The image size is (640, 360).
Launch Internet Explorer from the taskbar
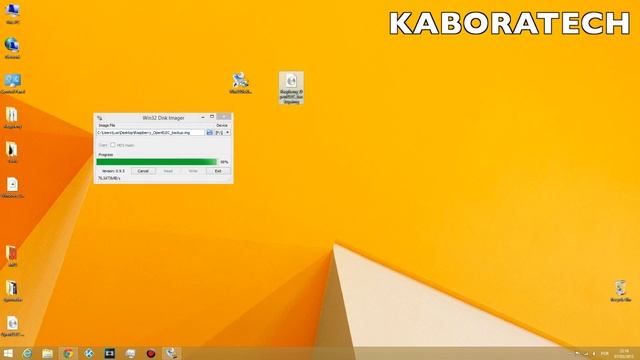pyautogui.click(x=27, y=353)
